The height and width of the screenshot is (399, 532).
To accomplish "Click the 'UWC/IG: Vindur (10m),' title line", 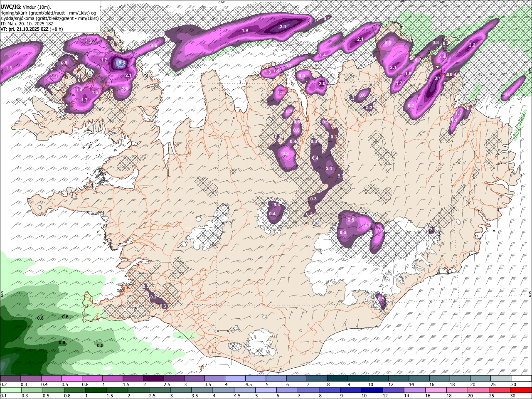I will [25, 7].
